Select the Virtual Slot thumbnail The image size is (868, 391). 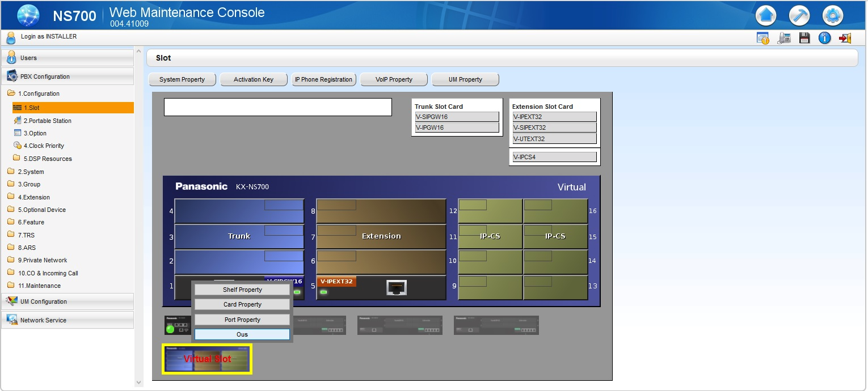point(207,359)
